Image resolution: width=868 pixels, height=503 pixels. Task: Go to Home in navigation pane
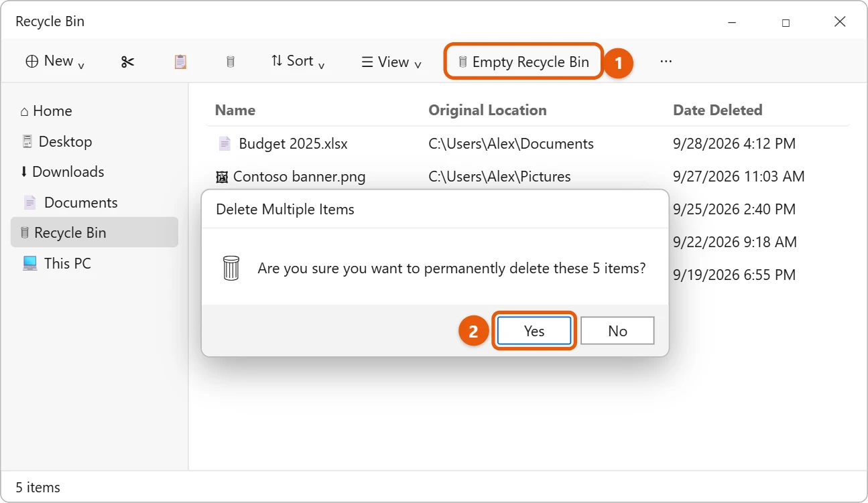[95, 111]
